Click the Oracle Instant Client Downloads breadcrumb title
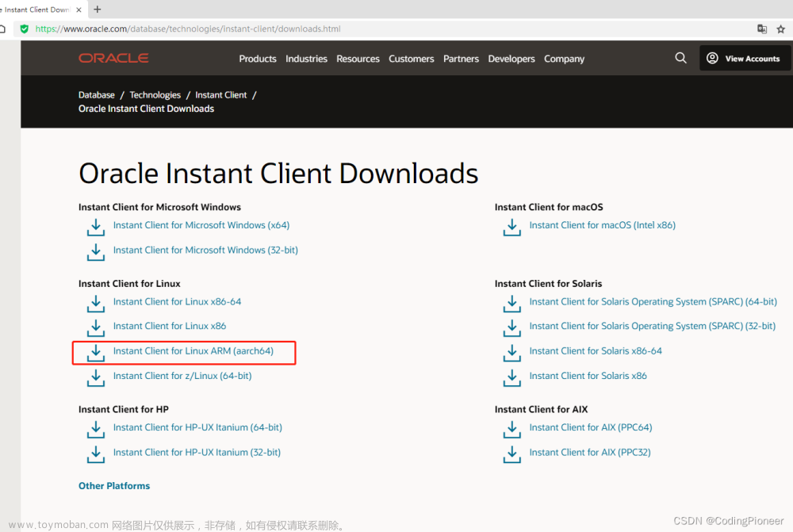Viewport: 793px width, 532px height. pos(146,109)
